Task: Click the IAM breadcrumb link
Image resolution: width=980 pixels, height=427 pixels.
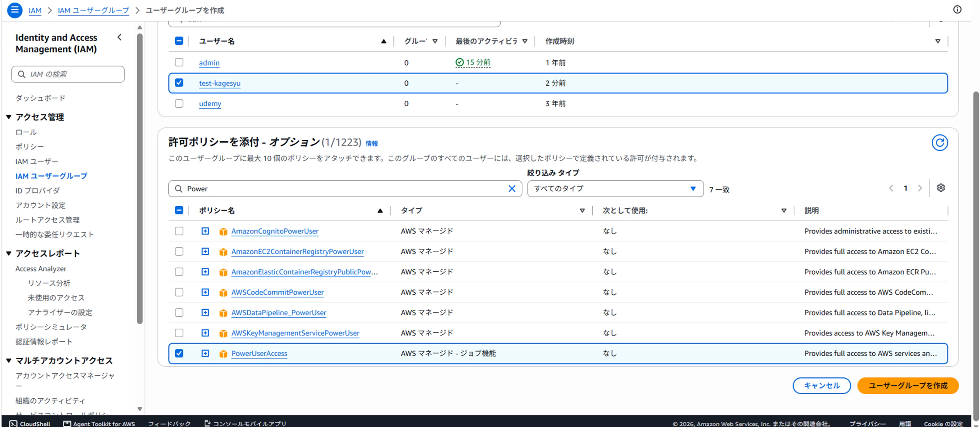Action: (x=35, y=10)
